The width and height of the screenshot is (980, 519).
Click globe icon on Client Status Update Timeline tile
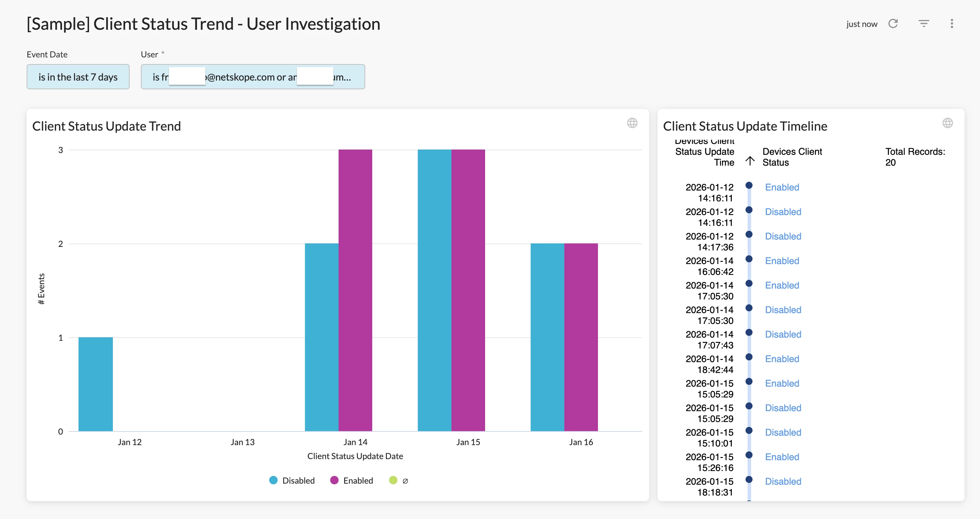pyautogui.click(x=947, y=123)
